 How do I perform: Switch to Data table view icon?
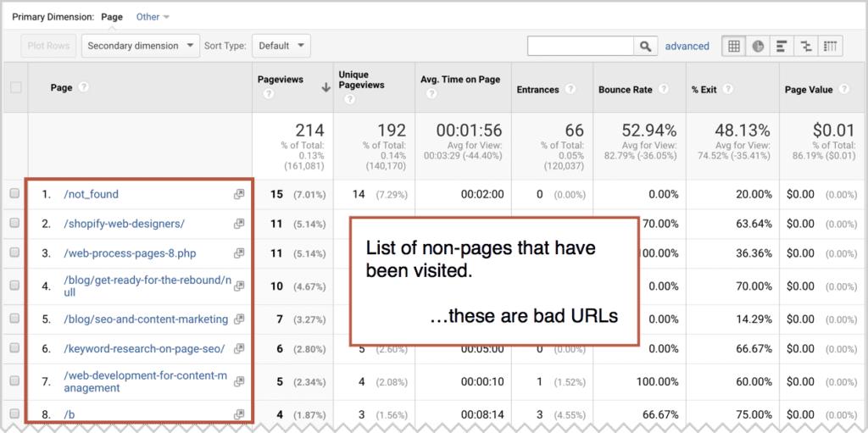tap(733, 47)
